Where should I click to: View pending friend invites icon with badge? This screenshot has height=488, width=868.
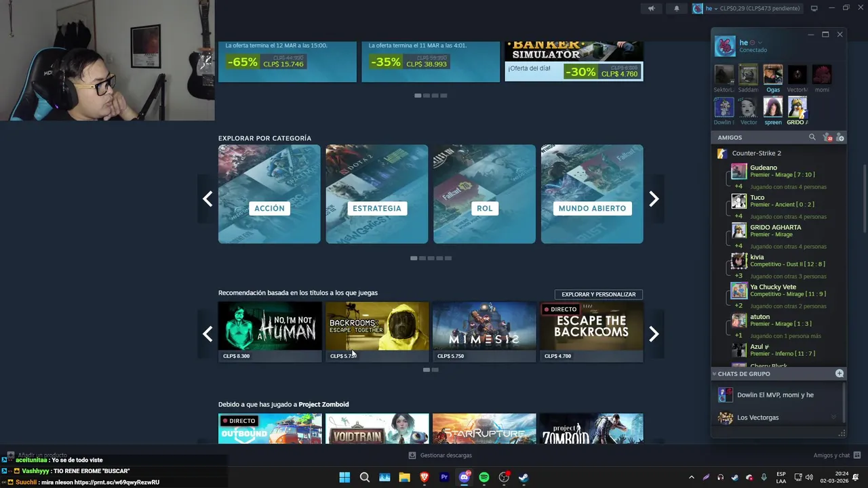tap(827, 138)
